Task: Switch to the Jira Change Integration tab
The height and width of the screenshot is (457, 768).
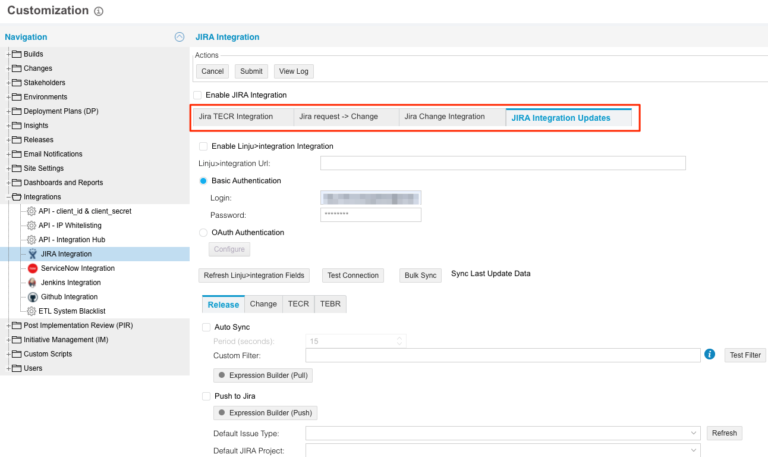Action: [x=444, y=117]
